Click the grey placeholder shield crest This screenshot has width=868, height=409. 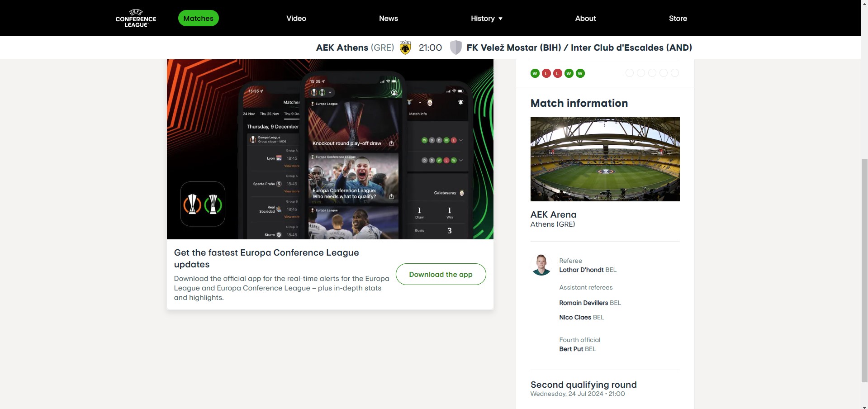click(456, 48)
